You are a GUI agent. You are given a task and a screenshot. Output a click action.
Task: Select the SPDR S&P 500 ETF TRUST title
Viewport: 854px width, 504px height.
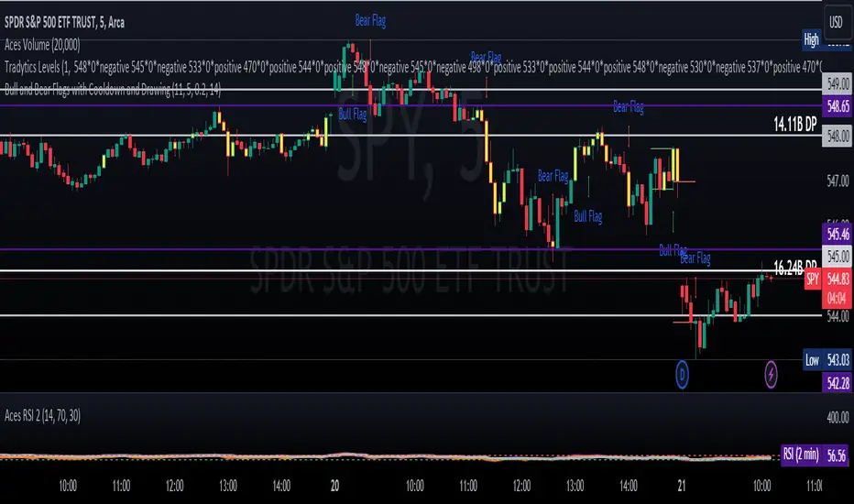[64, 22]
